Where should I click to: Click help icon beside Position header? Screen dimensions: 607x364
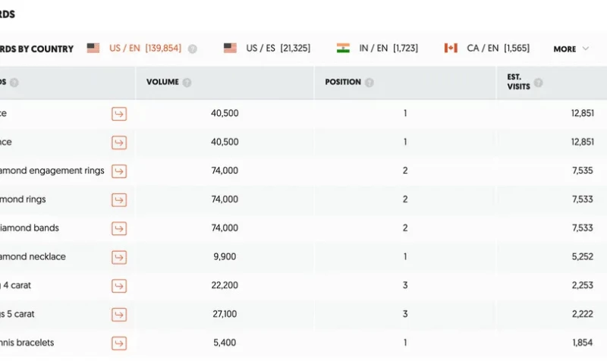[x=370, y=83]
